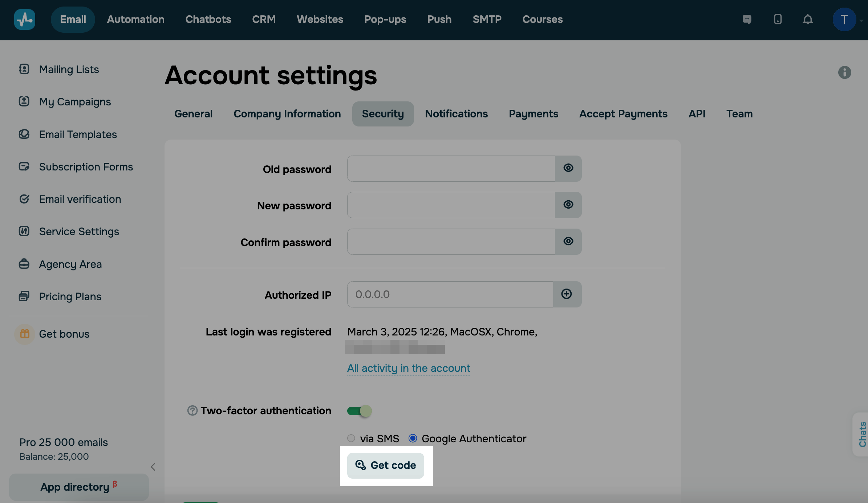
Task: Click the two-factor authentication help icon
Action: pos(192,411)
